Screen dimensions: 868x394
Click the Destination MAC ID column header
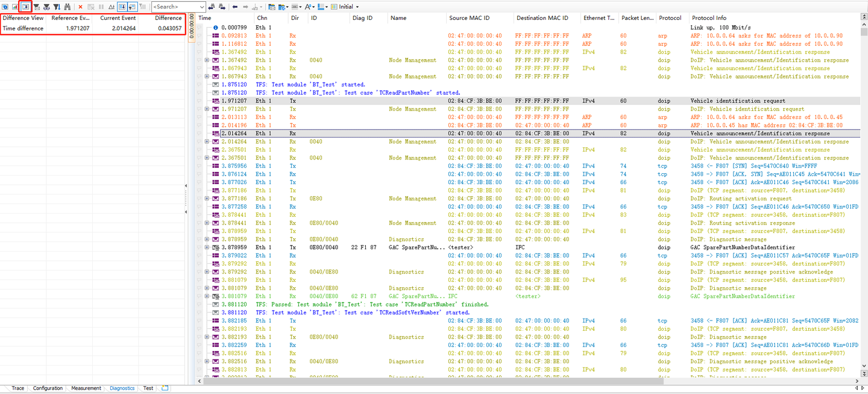[547, 18]
